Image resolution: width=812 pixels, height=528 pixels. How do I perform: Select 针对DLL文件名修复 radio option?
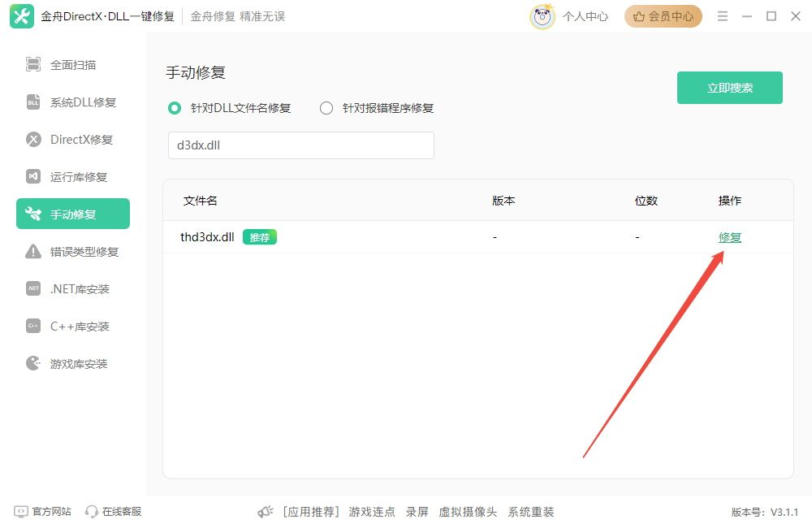coord(175,108)
